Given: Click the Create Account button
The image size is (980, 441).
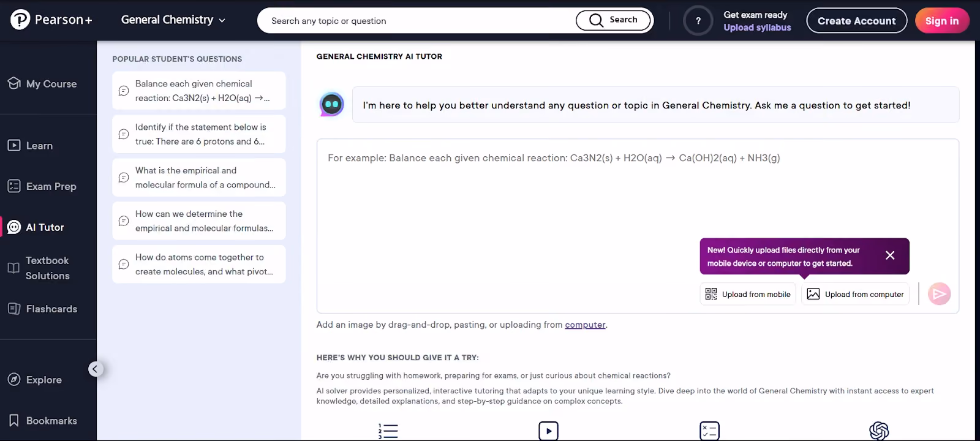Looking at the screenshot, I should (x=856, y=21).
